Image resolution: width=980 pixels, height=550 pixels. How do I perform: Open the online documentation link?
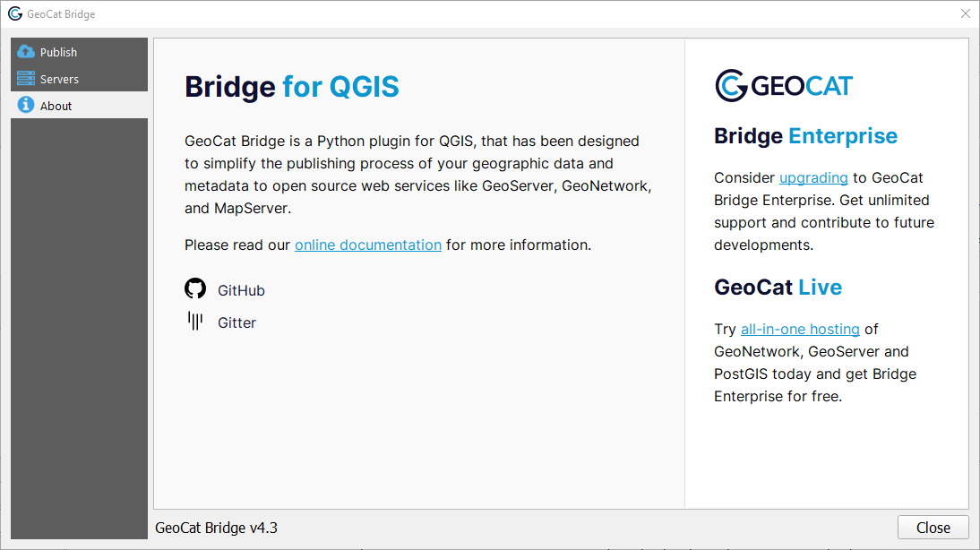[x=368, y=245]
